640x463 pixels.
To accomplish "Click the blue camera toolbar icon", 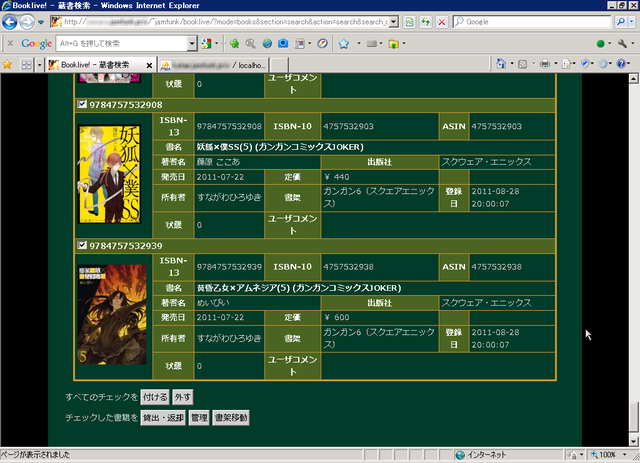I will coord(283,43).
